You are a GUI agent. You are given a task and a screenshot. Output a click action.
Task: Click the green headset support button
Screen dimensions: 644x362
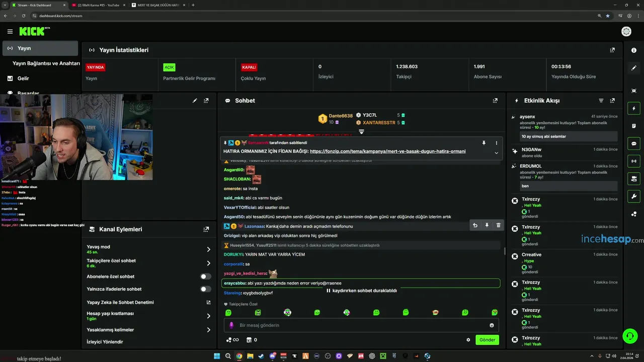tap(629, 335)
